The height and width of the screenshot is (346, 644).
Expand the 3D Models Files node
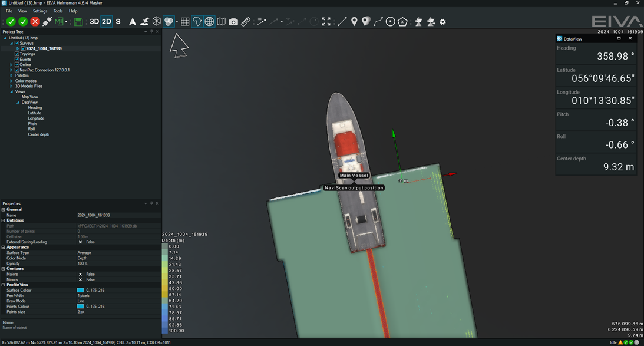(12, 86)
